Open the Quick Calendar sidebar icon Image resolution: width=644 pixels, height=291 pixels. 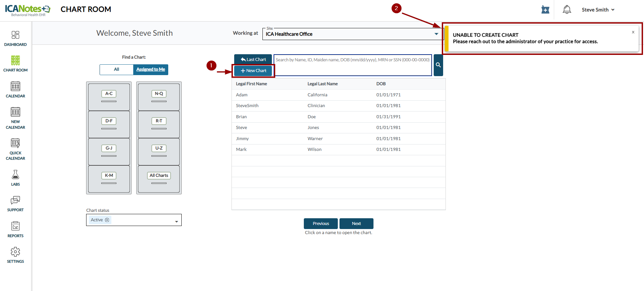pyautogui.click(x=15, y=143)
